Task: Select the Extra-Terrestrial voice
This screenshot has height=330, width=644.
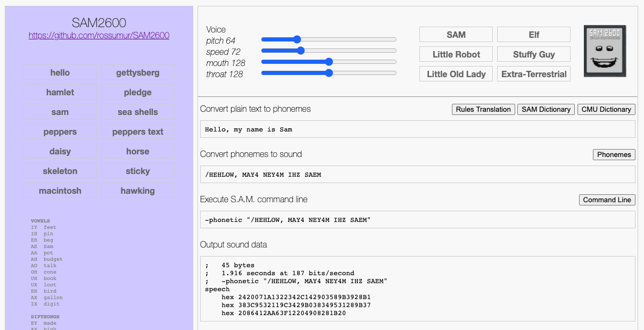Action: tap(534, 74)
